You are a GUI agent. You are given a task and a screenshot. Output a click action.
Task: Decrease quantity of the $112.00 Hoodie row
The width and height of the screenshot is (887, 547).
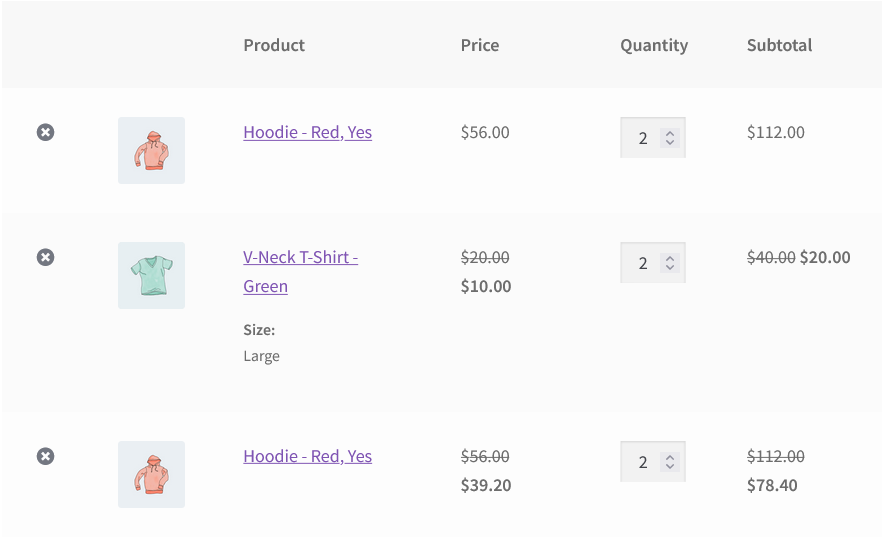670,142
